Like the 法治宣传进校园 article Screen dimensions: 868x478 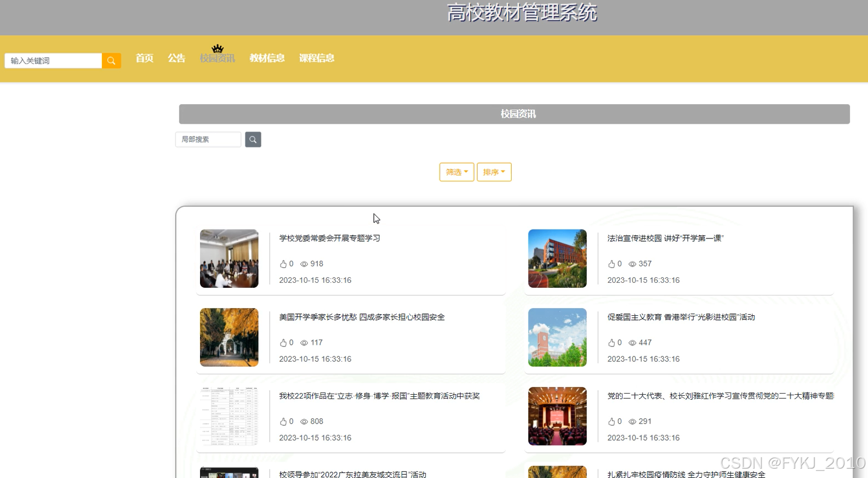coord(612,264)
